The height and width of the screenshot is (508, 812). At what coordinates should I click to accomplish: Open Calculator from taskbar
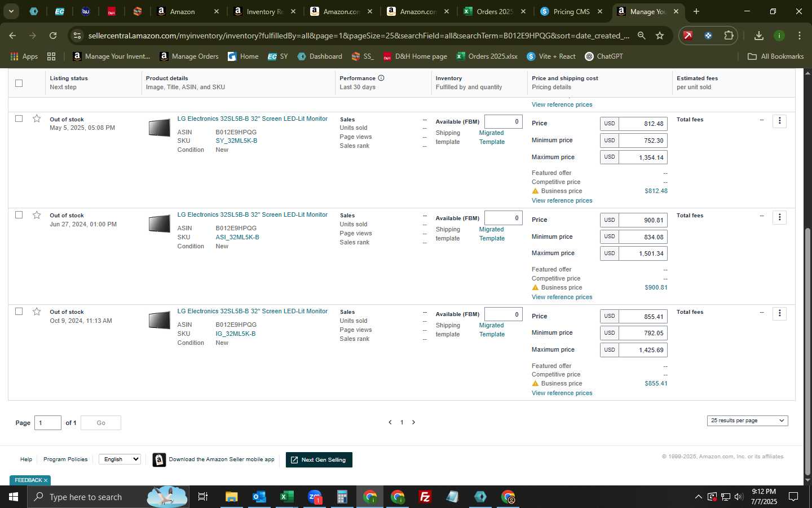point(342,497)
